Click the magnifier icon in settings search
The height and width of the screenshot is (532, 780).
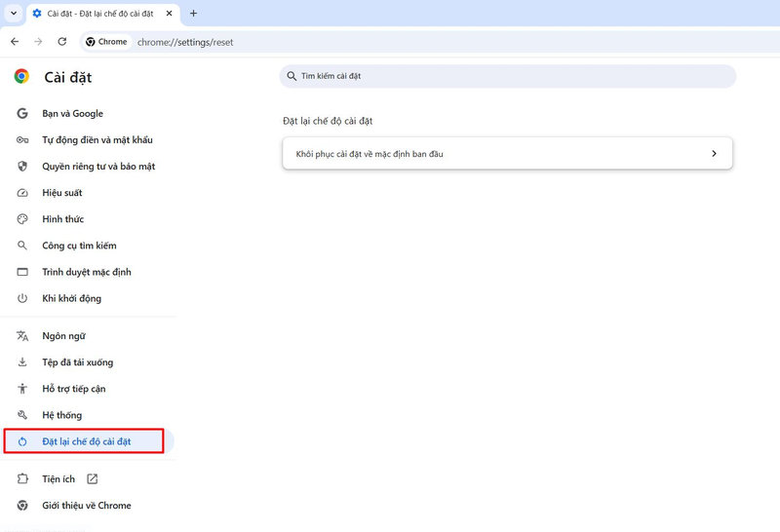292,76
